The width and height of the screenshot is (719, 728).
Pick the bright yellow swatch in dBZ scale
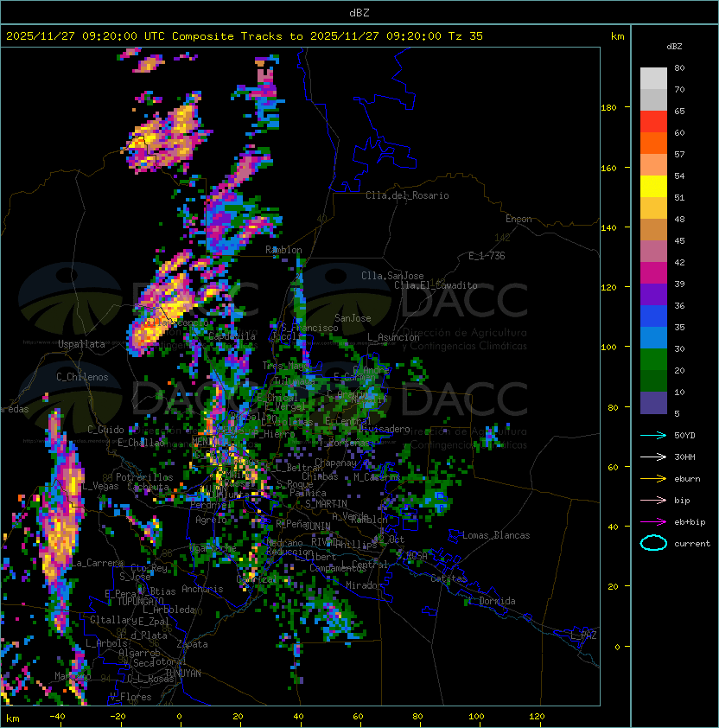[653, 186]
